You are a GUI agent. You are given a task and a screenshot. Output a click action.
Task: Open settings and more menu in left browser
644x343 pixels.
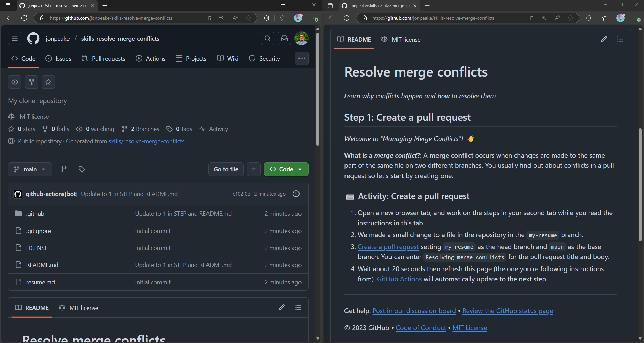tap(314, 18)
